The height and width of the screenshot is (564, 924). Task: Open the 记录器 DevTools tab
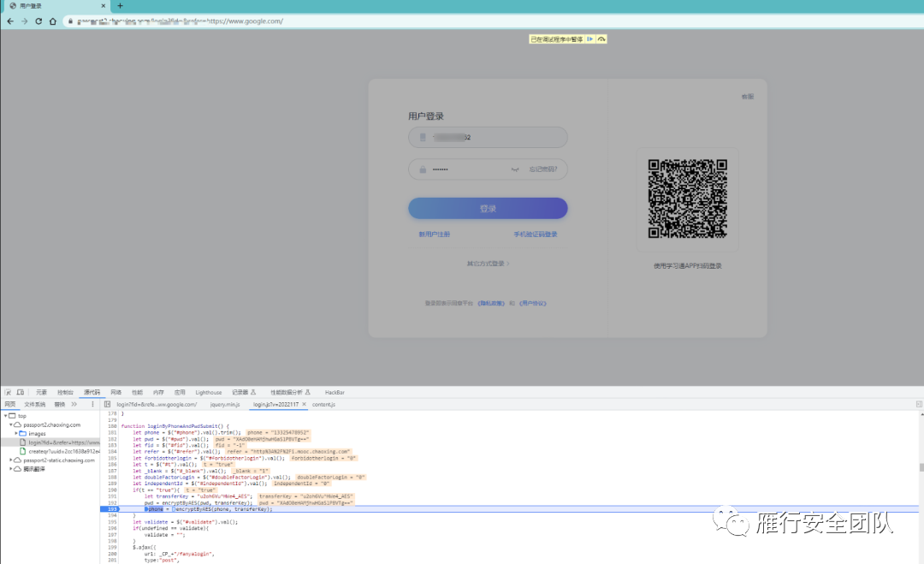pyautogui.click(x=244, y=392)
